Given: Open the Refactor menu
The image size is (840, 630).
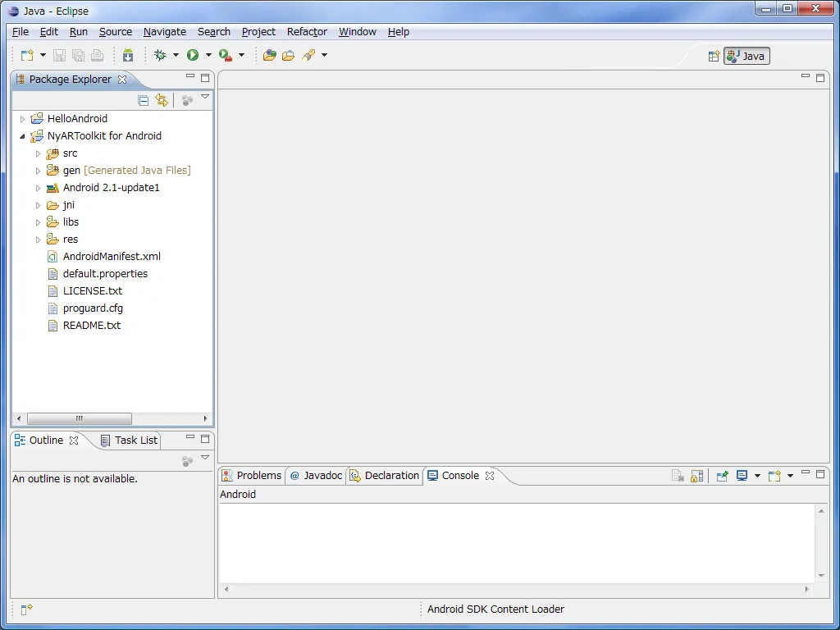Looking at the screenshot, I should [x=307, y=32].
